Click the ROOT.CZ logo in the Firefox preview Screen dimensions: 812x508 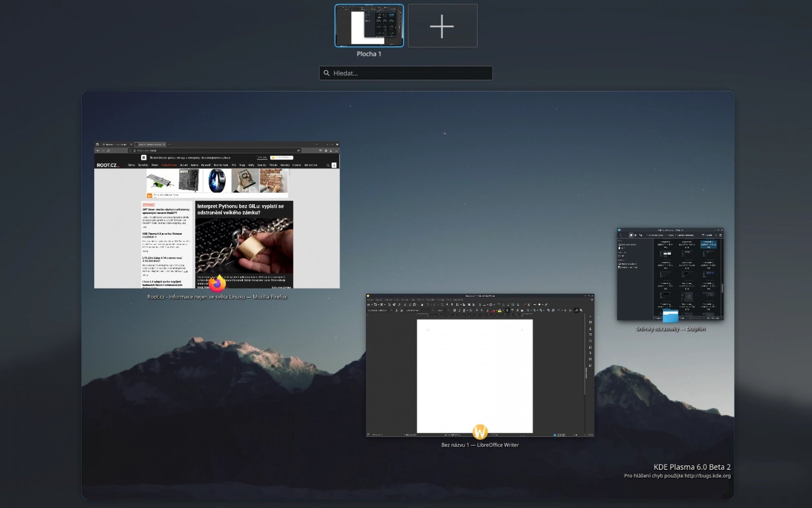108,165
